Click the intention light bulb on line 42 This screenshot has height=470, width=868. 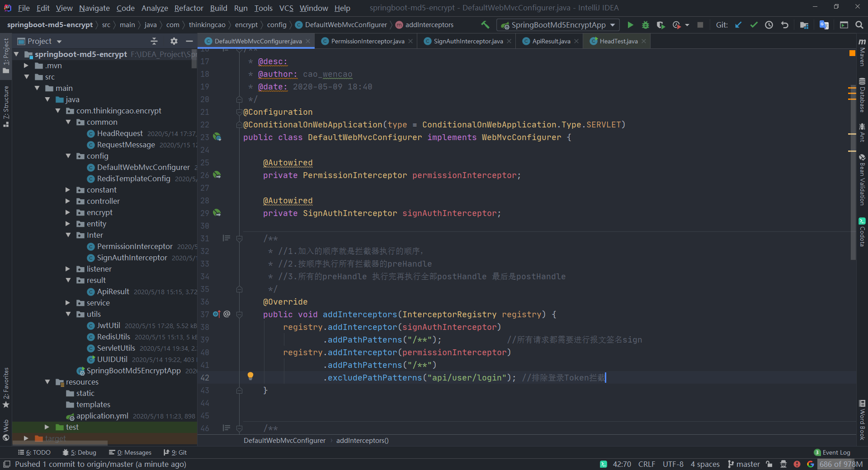pyautogui.click(x=250, y=376)
